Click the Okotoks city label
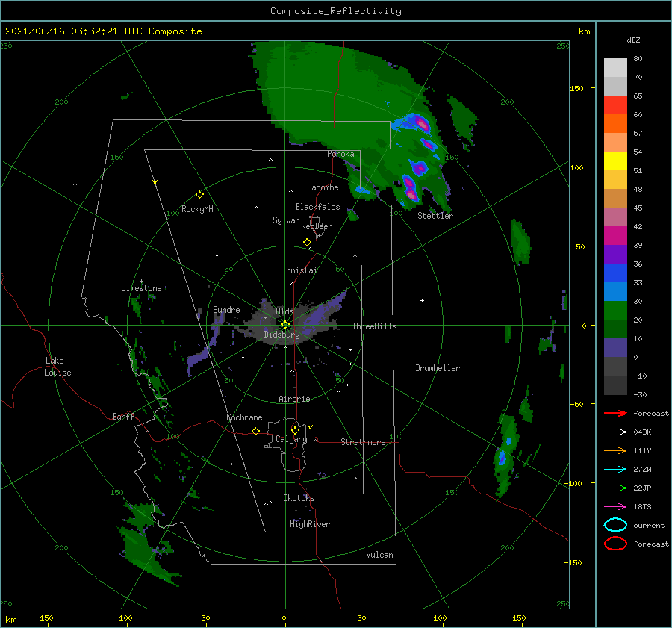The height and width of the screenshot is (628, 672). (299, 498)
